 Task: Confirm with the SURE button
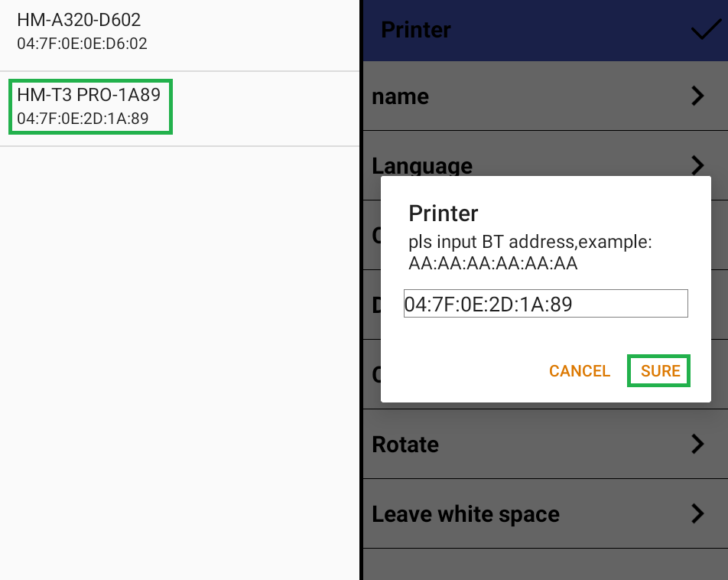[x=660, y=371]
